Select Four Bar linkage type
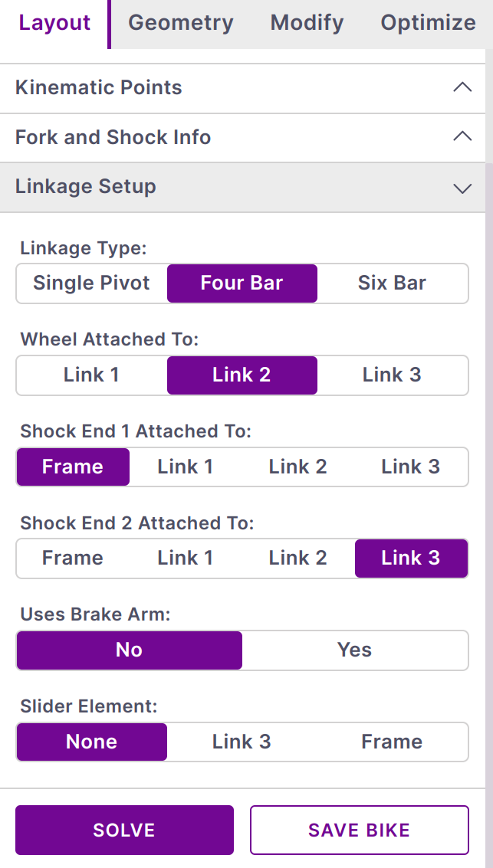The image size is (493, 868). 242,283
